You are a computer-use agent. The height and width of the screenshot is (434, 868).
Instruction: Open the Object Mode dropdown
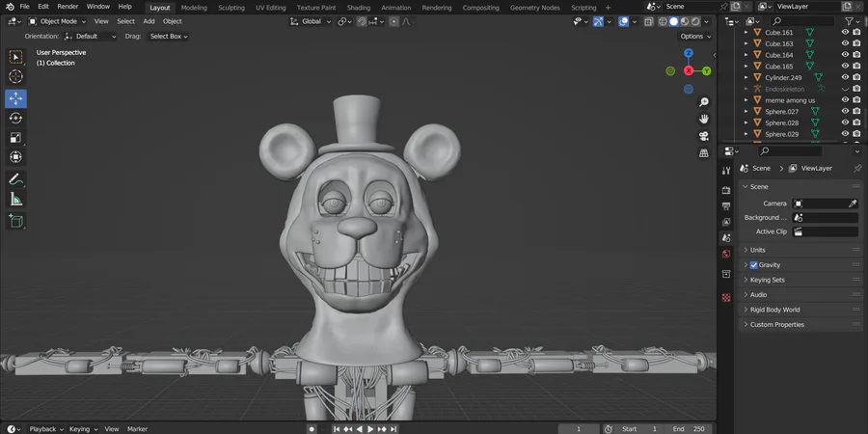coord(57,21)
